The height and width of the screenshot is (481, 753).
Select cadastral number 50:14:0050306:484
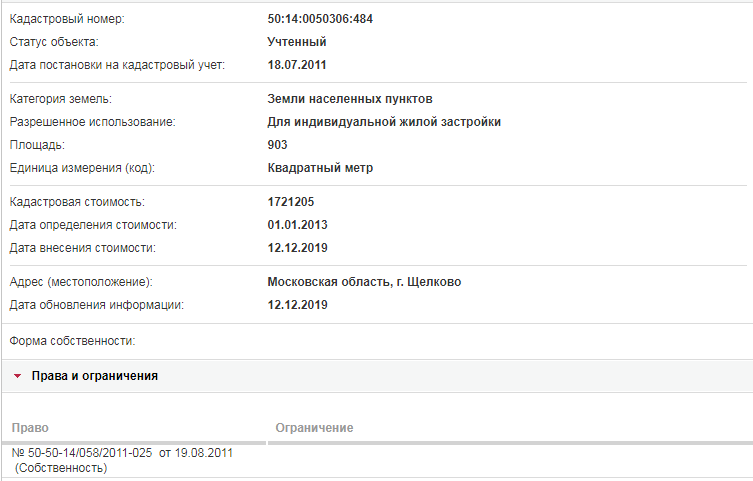coord(320,19)
